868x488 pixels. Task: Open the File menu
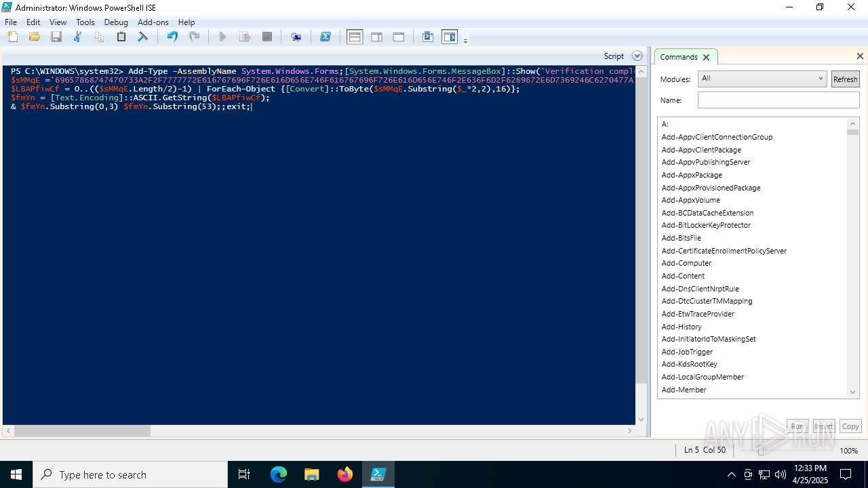pyautogui.click(x=11, y=22)
